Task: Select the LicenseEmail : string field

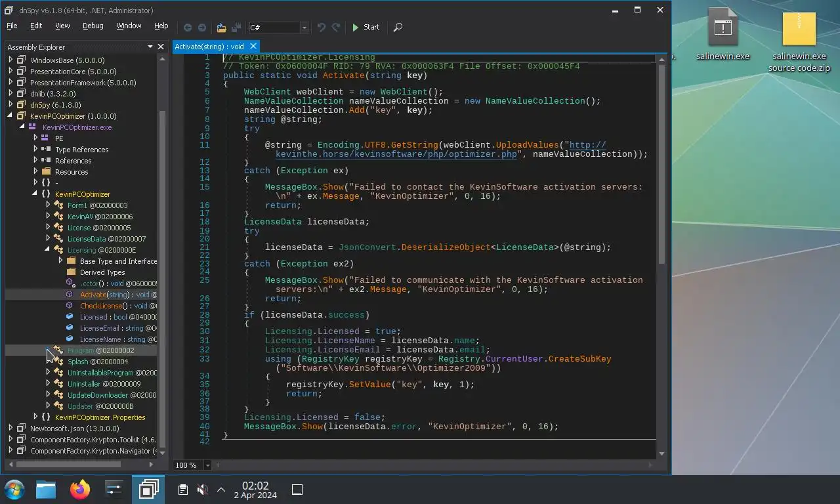Action: [x=118, y=327]
